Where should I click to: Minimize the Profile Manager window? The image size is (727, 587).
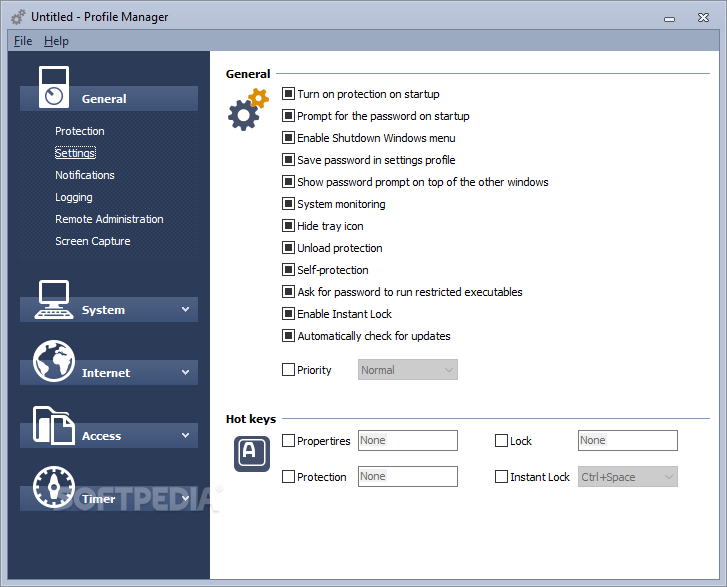click(669, 18)
